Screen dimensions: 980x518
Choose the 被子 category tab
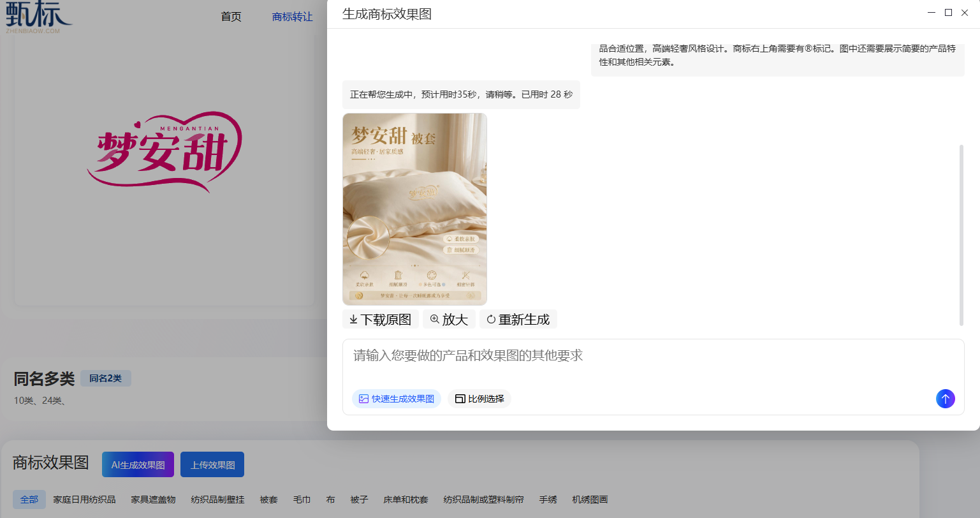point(359,500)
